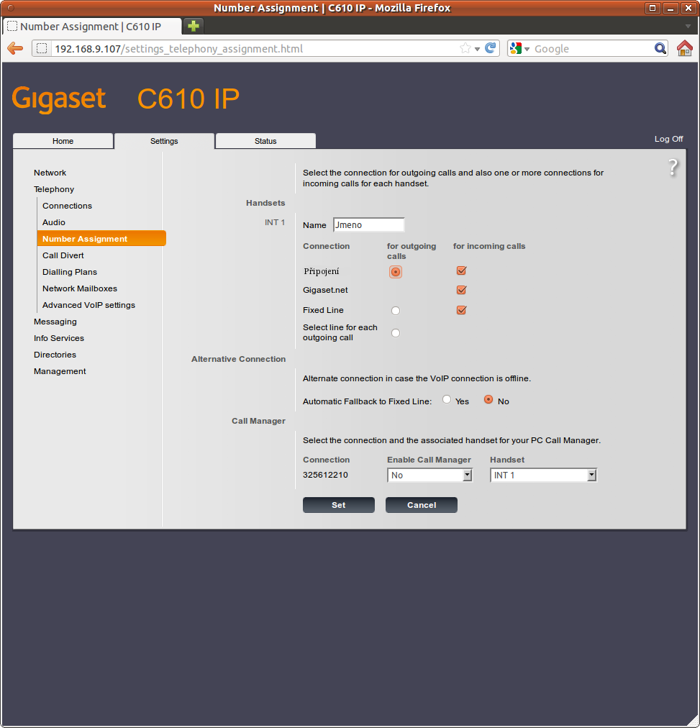The image size is (700, 728).
Task: Select Yes for Automatic Fallback
Action: coord(447,399)
